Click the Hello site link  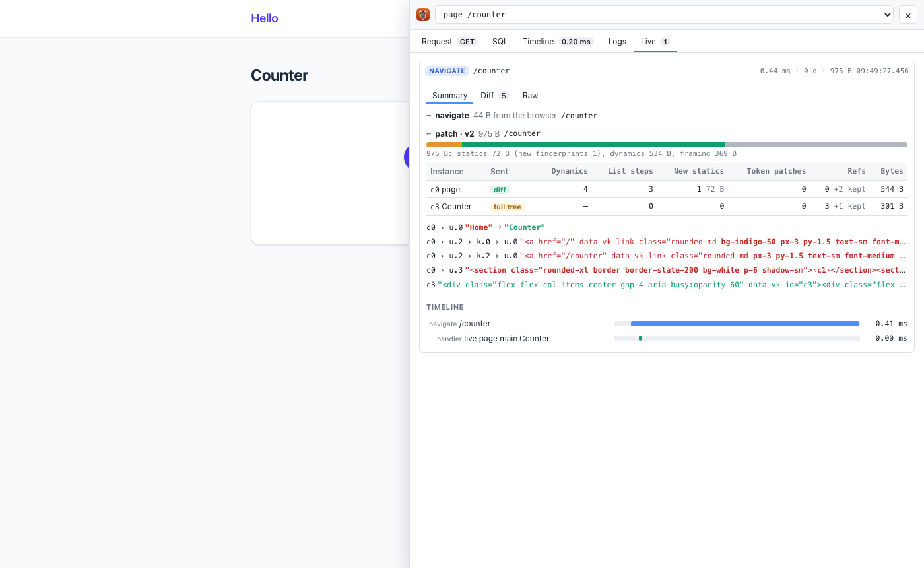pyautogui.click(x=264, y=18)
